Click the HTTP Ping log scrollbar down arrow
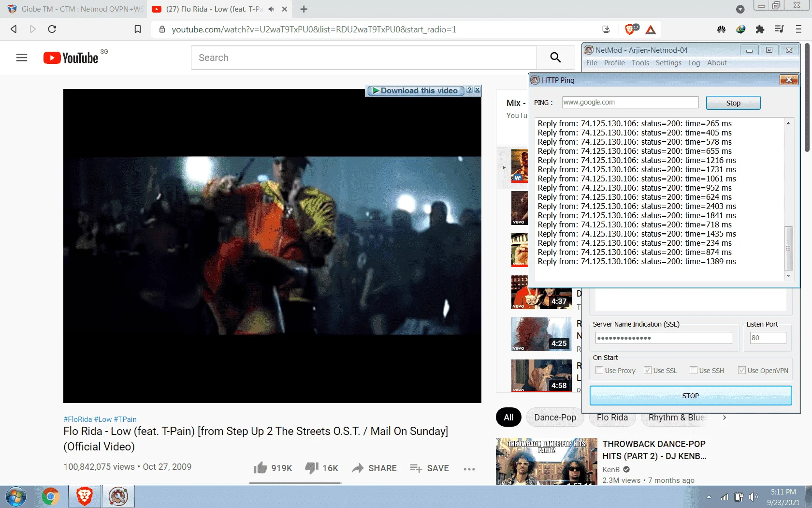 (788, 276)
